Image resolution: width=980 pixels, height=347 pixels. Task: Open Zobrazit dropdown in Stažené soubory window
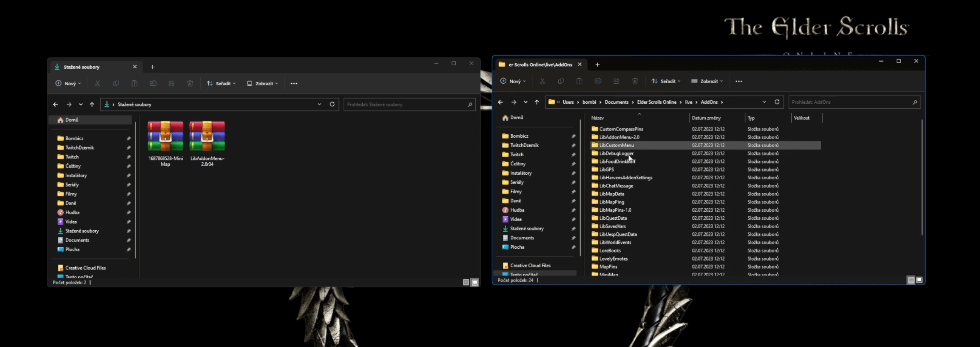tap(263, 83)
